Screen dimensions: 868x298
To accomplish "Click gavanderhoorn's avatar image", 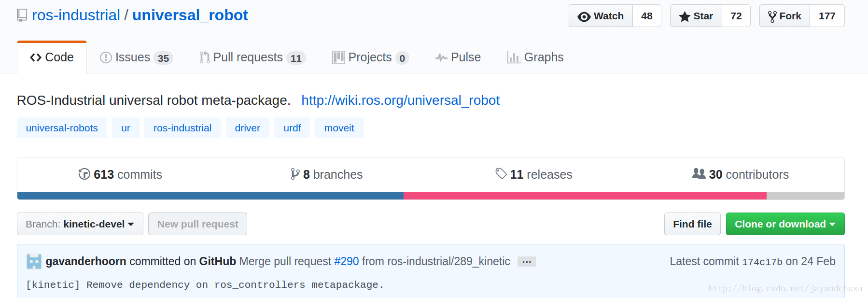I will [x=34, y=261].
